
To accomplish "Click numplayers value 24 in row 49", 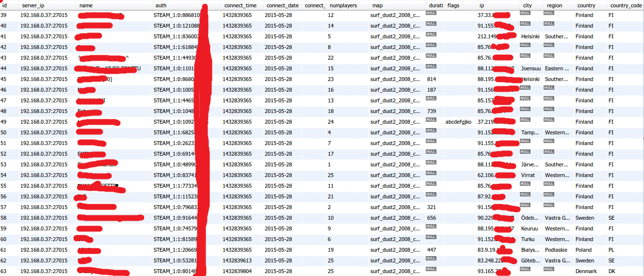I will (331, 122).
